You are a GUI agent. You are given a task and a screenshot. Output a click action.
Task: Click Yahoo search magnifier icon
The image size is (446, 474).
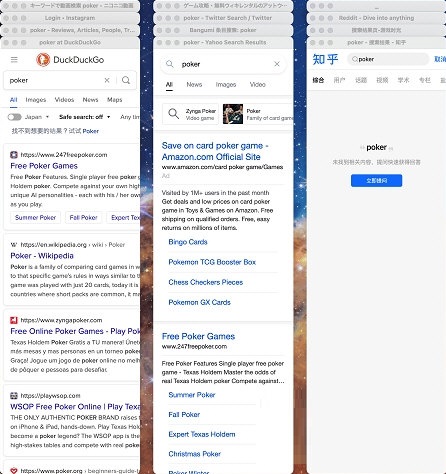tap(170, 64)
